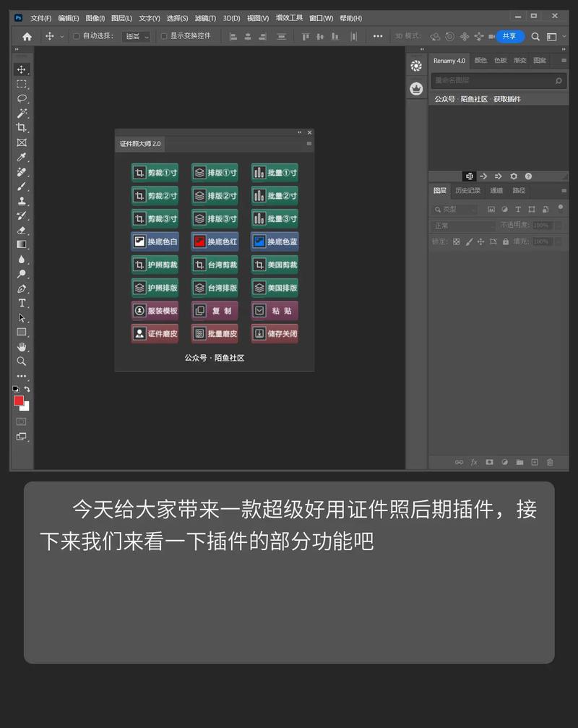Click the 共享 share button
Image resolution: width=578 pixels, height=728 pixels.
point(509,36)
